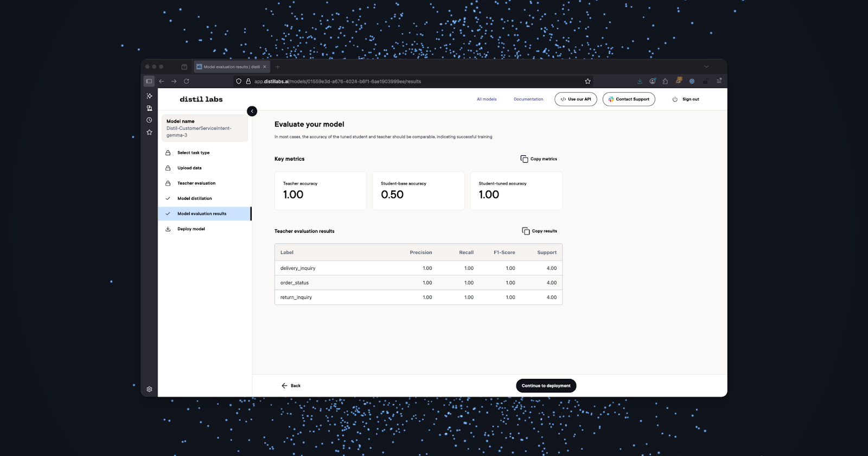The image size is (868, 456).
Task: Click extension icon with orange badge
Action: point(678,80)
